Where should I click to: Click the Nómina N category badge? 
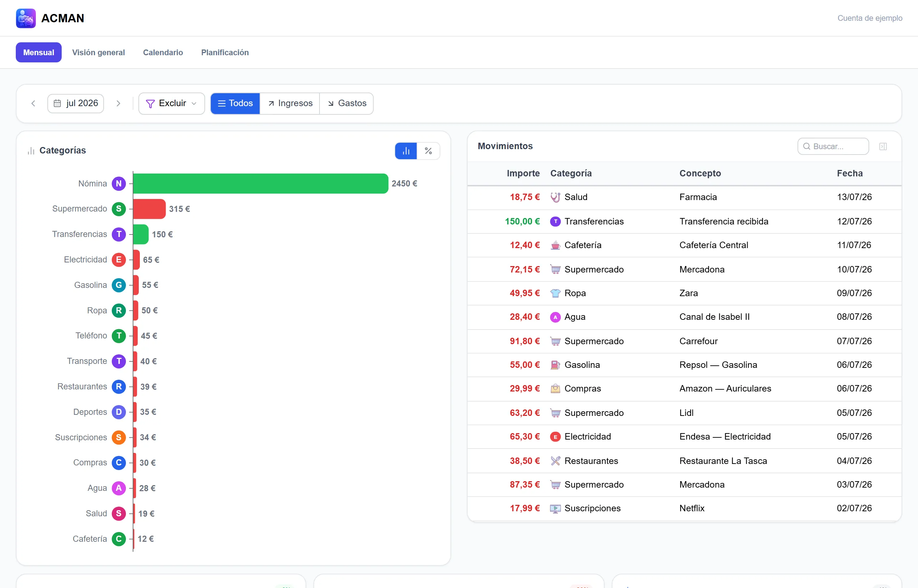pyautogui.click(x=119, y=184)
